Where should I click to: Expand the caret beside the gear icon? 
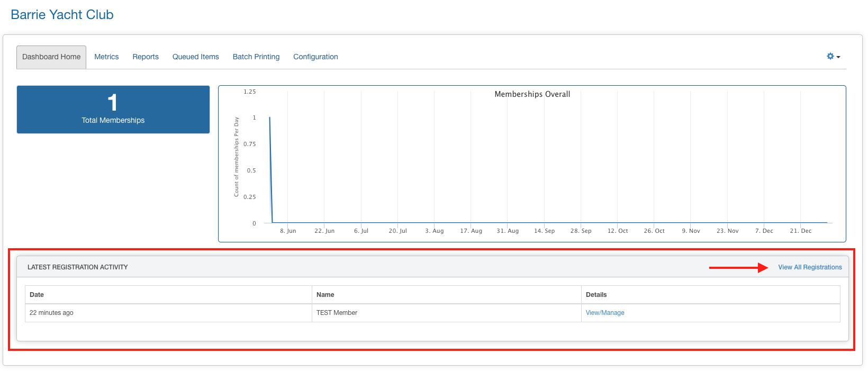coord(838,57)
